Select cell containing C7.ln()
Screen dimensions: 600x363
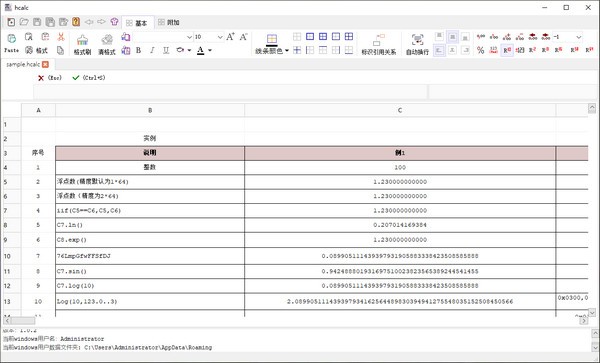coord(150,225)
